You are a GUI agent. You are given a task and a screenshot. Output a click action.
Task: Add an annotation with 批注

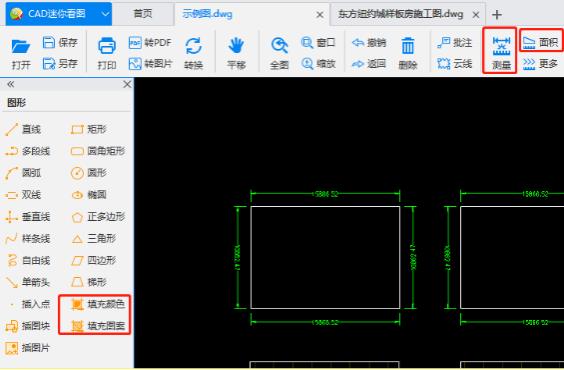click(455, 43)
